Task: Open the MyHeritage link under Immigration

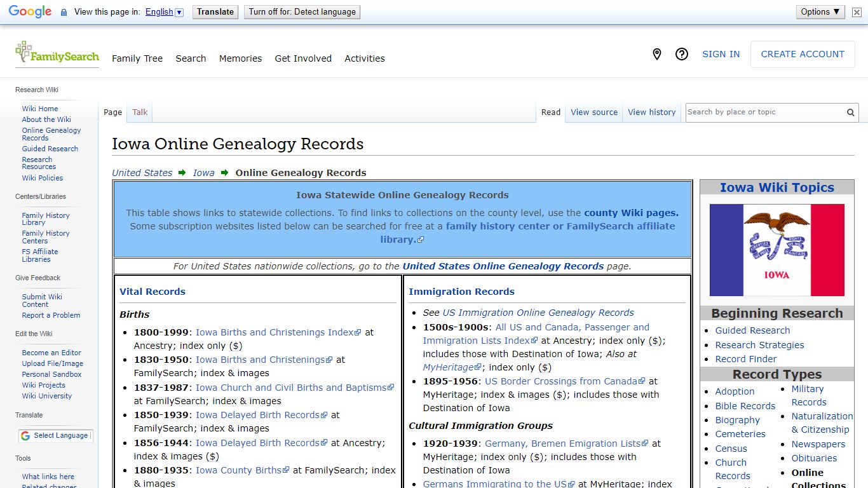Action: (x=452, y=367)
